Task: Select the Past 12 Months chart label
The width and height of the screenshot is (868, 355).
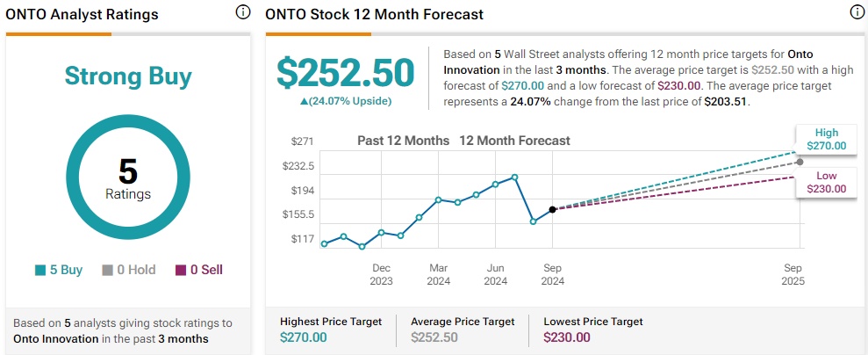Action: pyautogui.click(x=403, y=141)
